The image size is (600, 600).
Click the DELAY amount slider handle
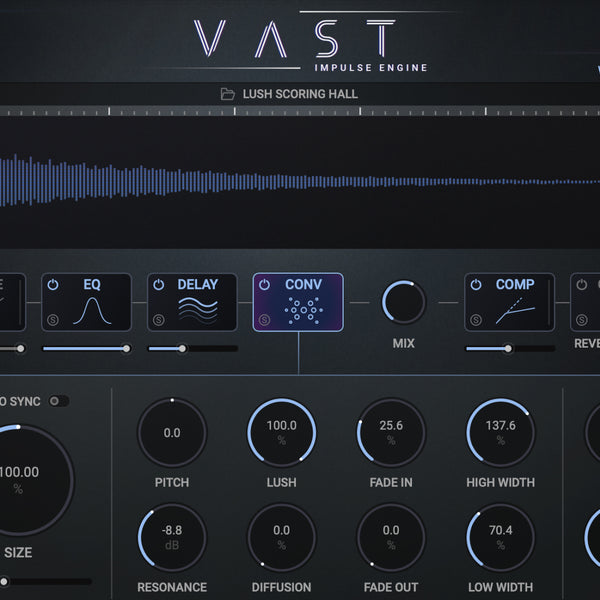[x=183, y=349]
